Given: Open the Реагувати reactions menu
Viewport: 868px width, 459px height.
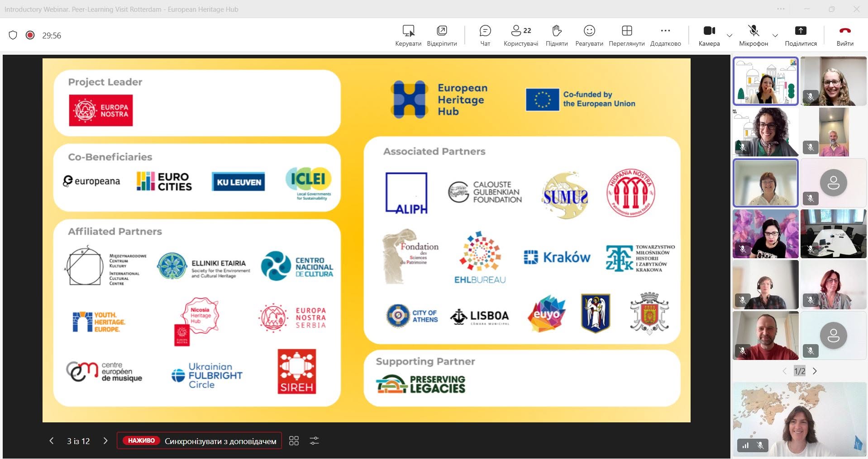Looking at the screenshot, I should pyautogui.click(x=589, y=36).
